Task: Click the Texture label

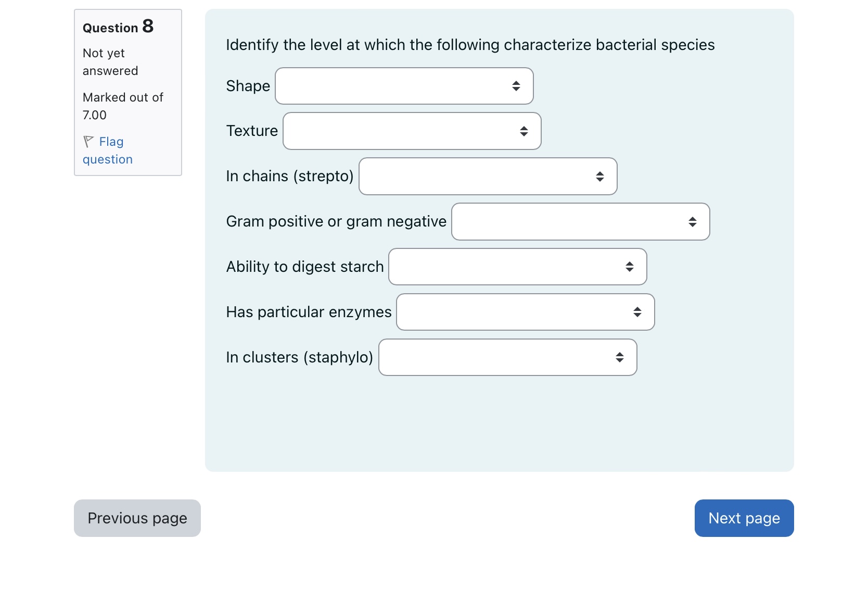Action: pos(252,131)
